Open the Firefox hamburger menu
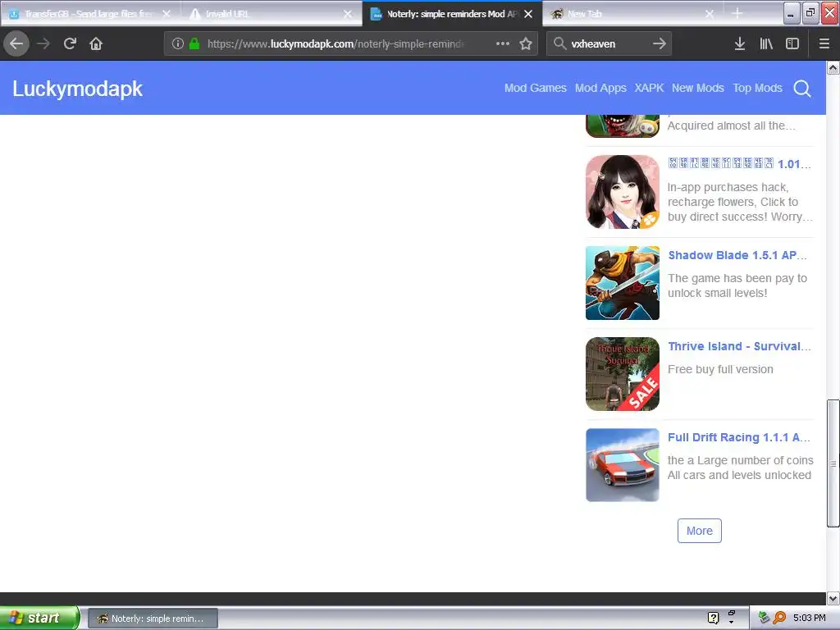Viewport: 840px width, 630px height. [x=824, y=43]
